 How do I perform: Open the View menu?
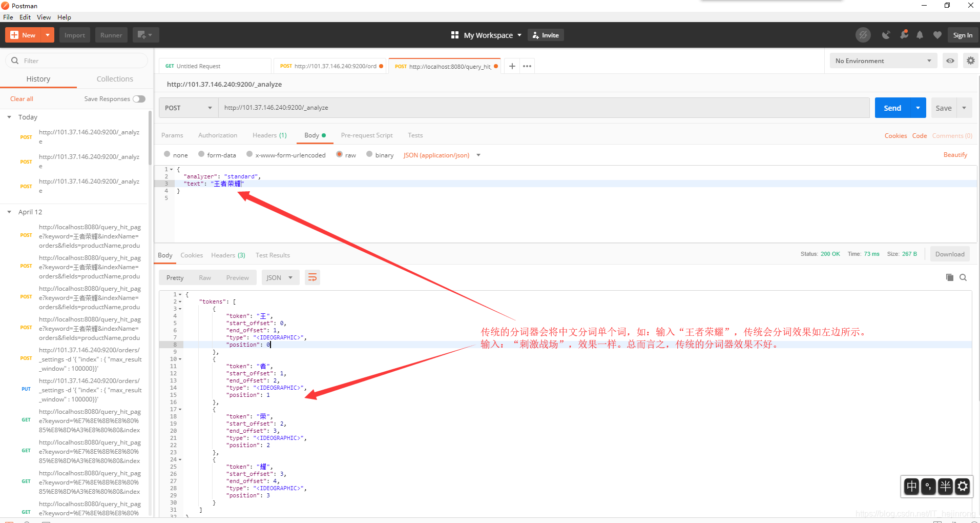(x=44, y=17)
